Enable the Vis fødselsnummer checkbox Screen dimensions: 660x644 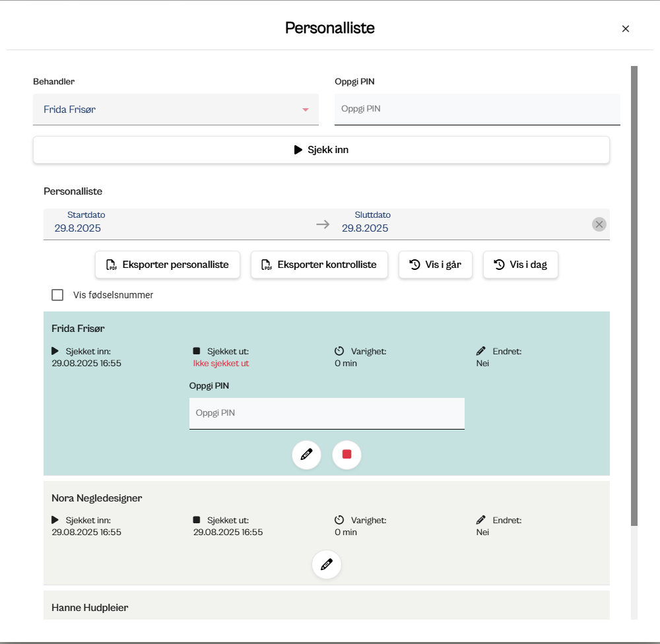click(57, 295)
